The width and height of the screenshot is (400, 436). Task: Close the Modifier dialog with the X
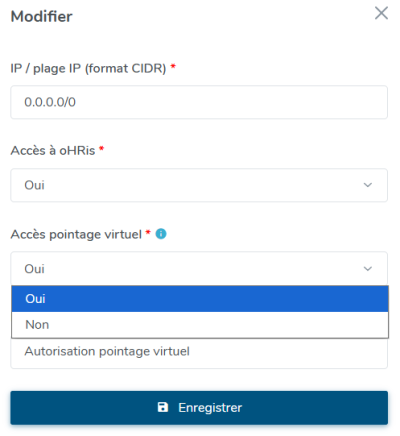click(381, 13)
